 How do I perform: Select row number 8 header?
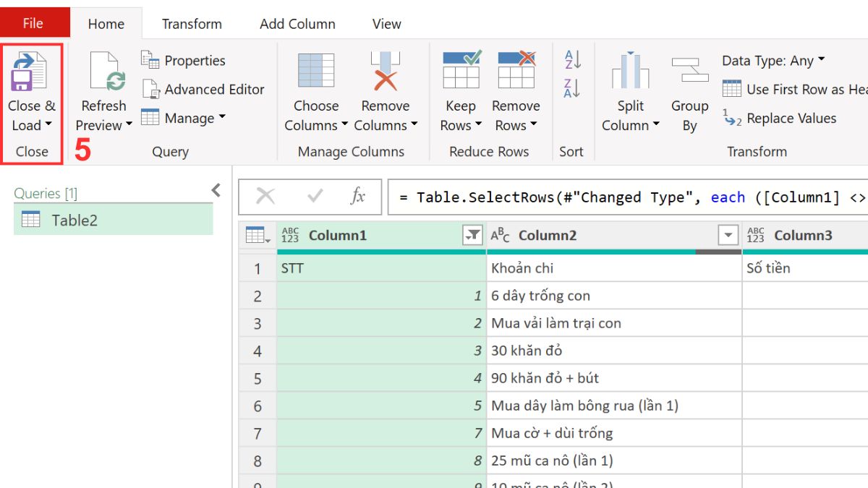(x=258, y=461)
